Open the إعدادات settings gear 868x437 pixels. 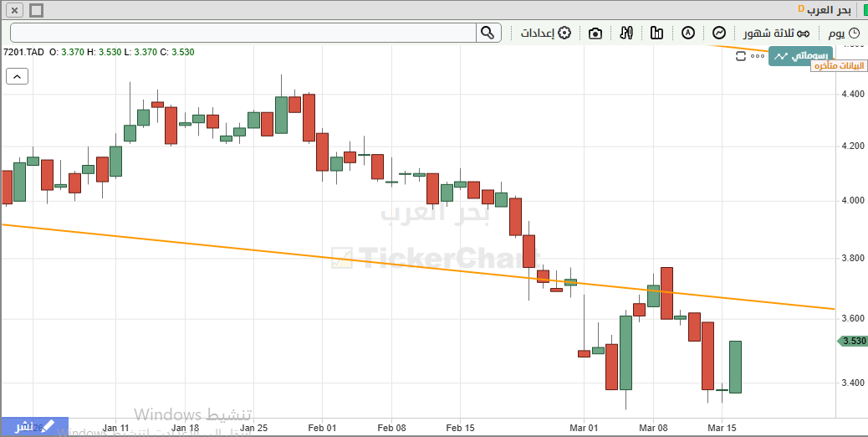545,33
